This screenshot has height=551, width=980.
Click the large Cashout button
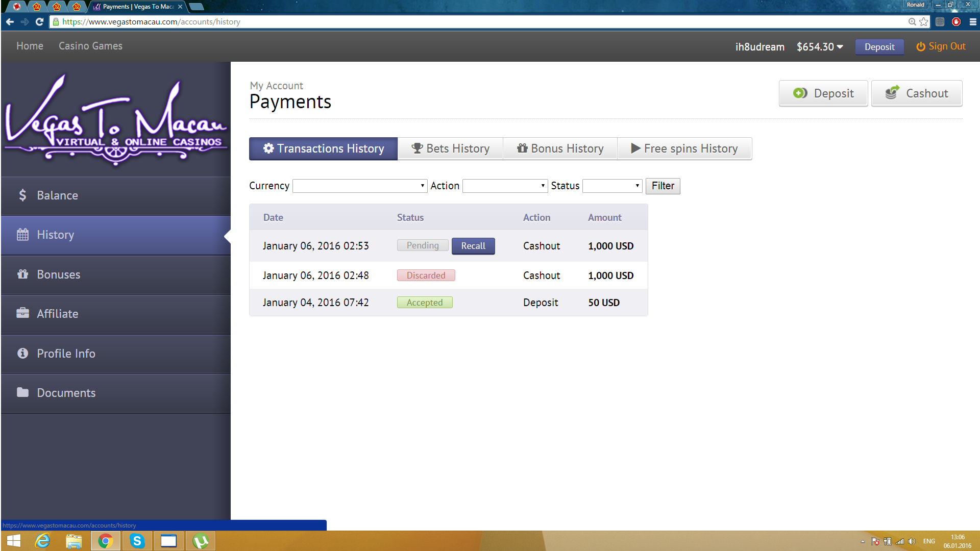tap(917, 93)
